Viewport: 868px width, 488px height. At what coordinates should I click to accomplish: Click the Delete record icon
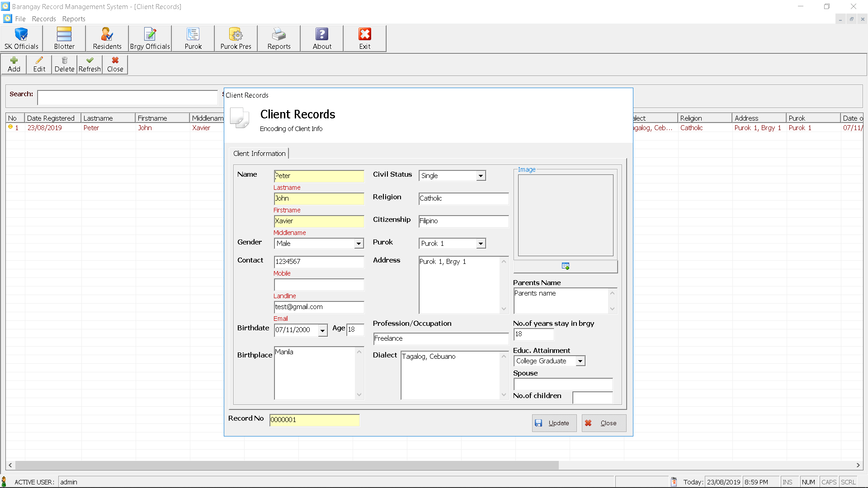pos(63,64)
